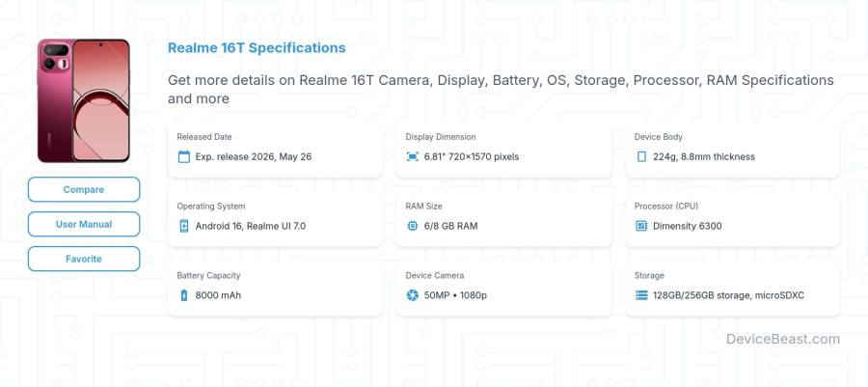Click the 'Device Camera' label
The width and height of the screenshot is (868, 387).
(435, 275)
